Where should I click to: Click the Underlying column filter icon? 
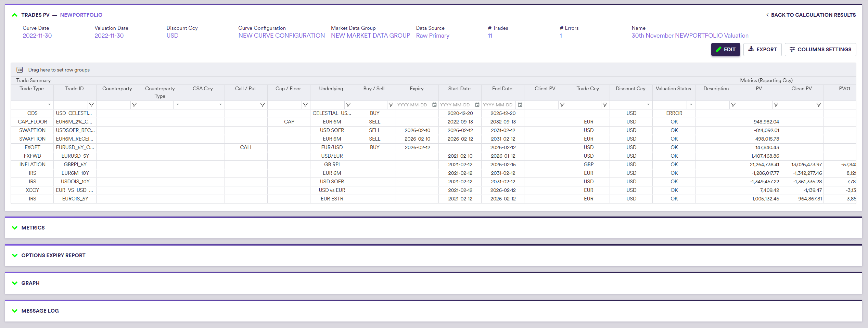(348, 105)
